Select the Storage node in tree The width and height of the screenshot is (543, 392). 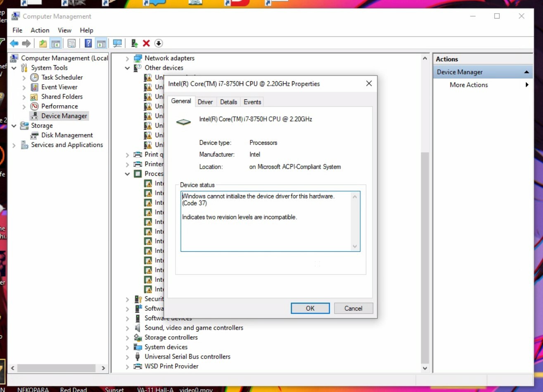coord(42,125)
